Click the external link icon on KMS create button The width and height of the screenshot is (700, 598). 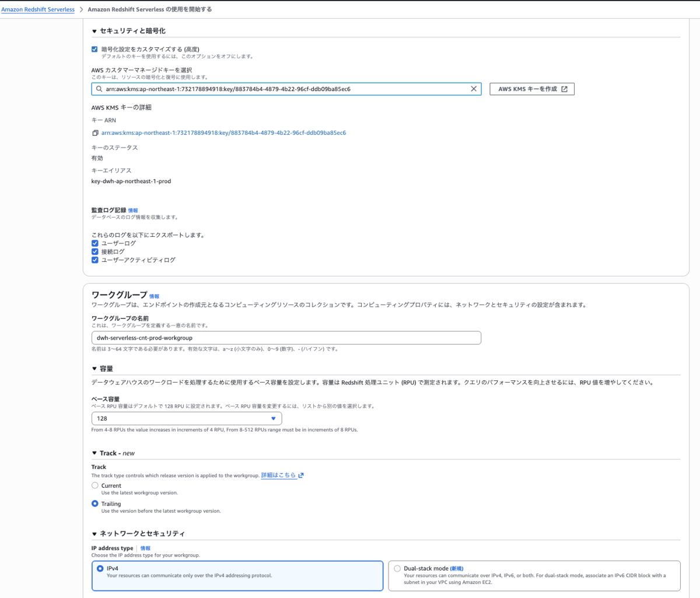pyautogui.click(x=564, y=89)
